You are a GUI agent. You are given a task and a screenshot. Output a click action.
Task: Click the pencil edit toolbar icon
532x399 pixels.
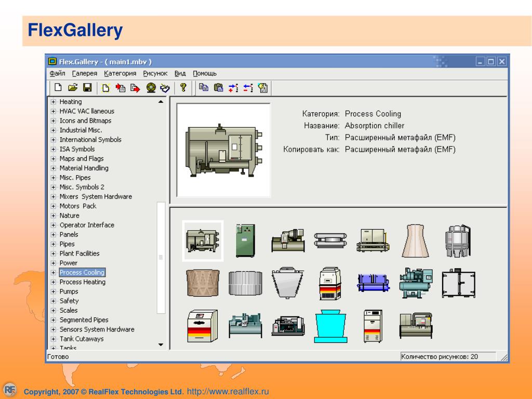pyautogui.click(x=165, y=88)
